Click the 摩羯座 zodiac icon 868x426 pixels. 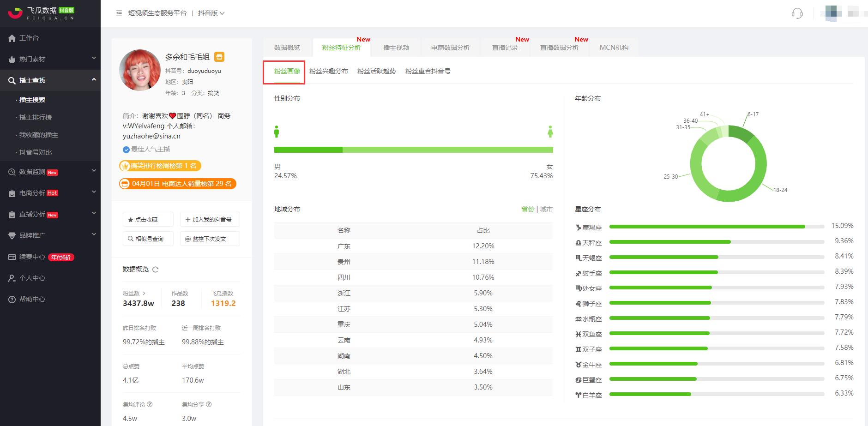coord(578,228)
